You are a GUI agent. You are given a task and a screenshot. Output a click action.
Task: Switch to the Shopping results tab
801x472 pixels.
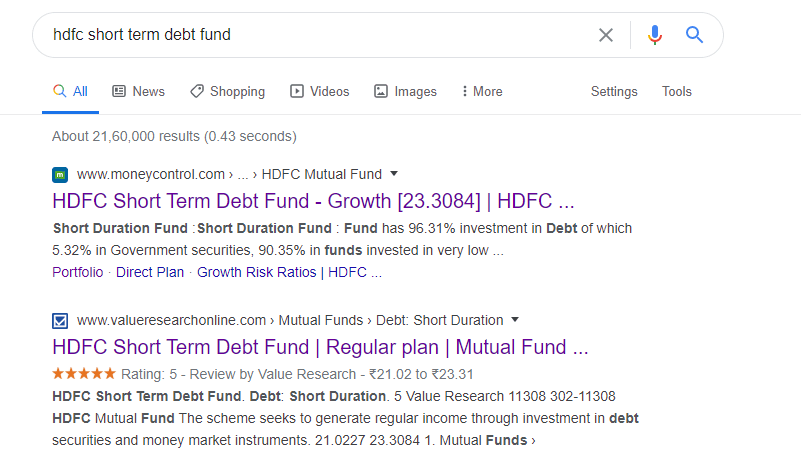(x=227, y=91)
